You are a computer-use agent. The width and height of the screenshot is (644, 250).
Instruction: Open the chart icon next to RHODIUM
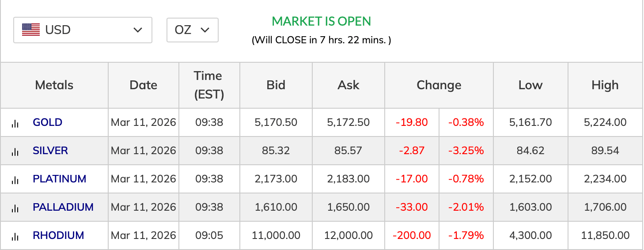[x=15, y=237]
